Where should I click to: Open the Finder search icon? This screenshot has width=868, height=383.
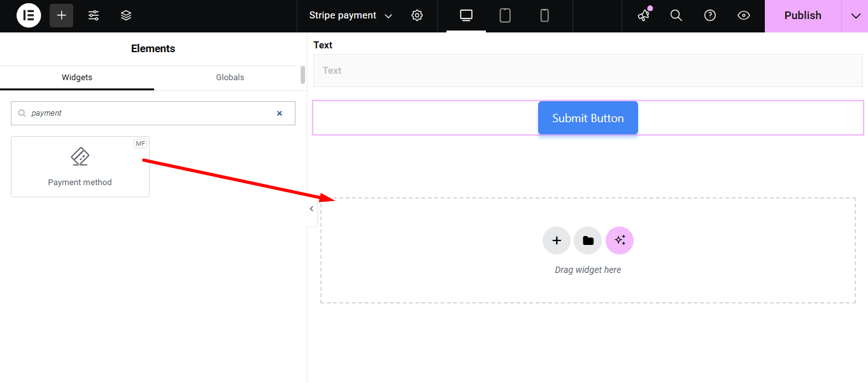click(x=676, y=15)
